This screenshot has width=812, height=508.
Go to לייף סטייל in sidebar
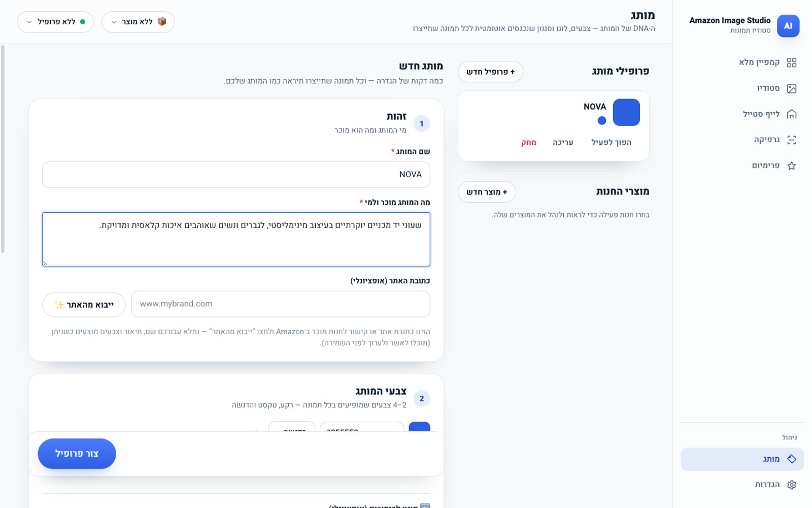(x=742, y=114)
